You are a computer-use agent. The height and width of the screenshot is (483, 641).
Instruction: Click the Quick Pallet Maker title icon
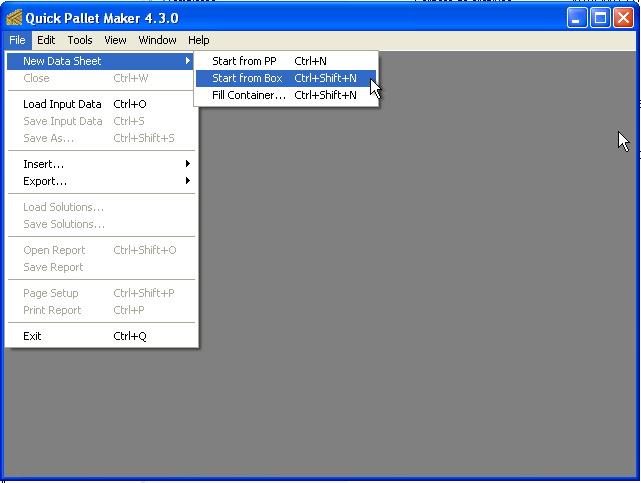(14, 18)
